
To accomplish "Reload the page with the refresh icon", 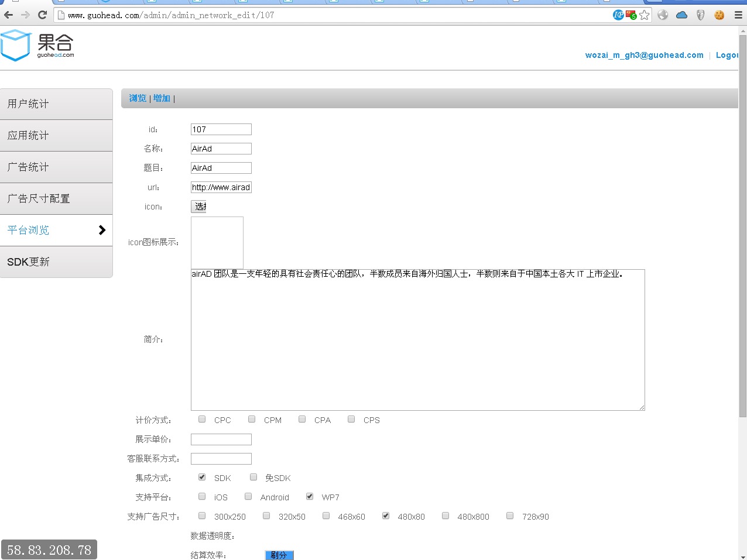I will click(42, 15).
